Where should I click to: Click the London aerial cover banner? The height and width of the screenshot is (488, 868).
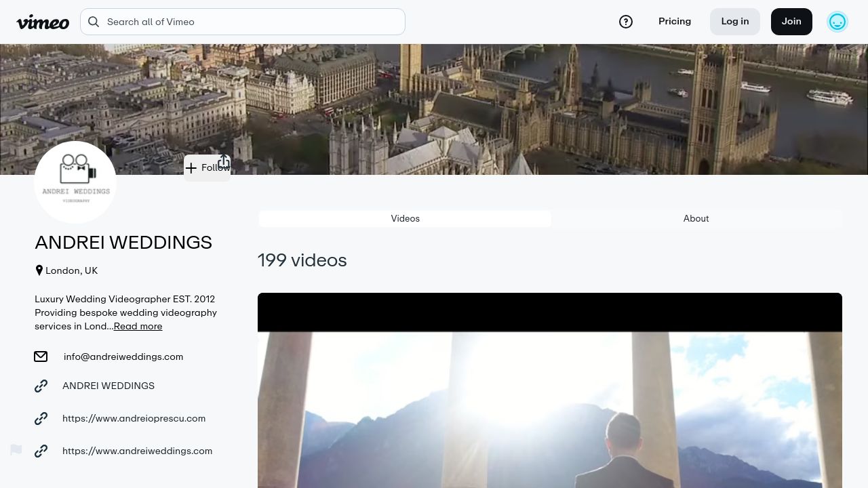(x=434, y=109)
